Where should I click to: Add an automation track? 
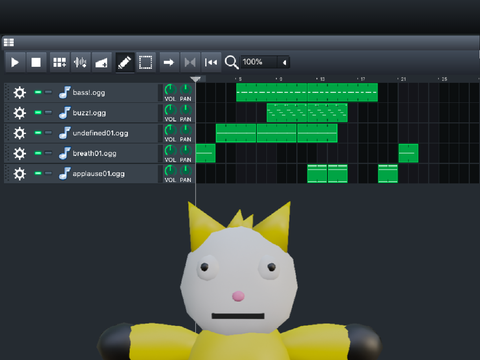[101, 62]
